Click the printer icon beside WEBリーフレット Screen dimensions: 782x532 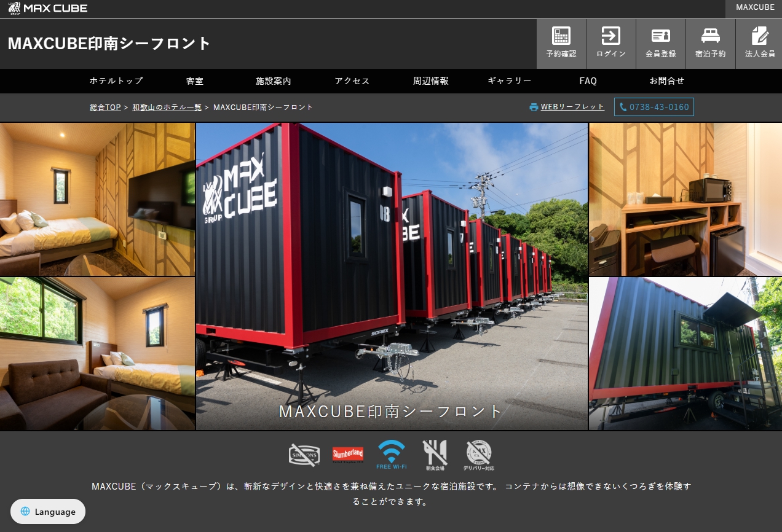click(x=534, y=107)
